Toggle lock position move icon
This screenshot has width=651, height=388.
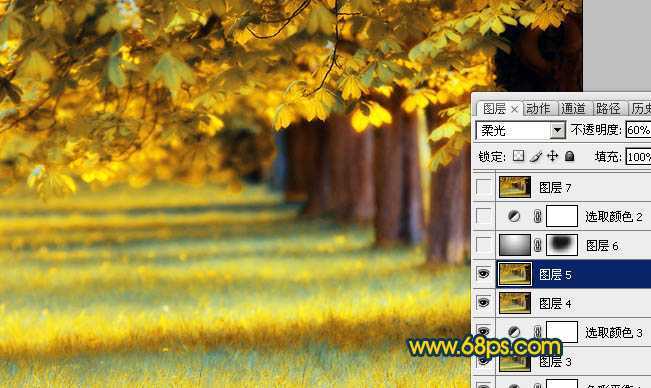(553, 156)
